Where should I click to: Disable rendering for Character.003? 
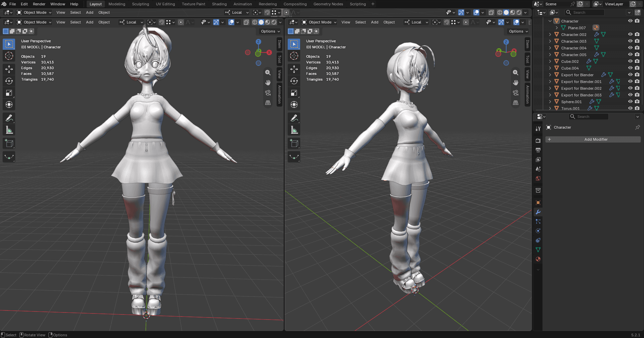tap(637, 41)
